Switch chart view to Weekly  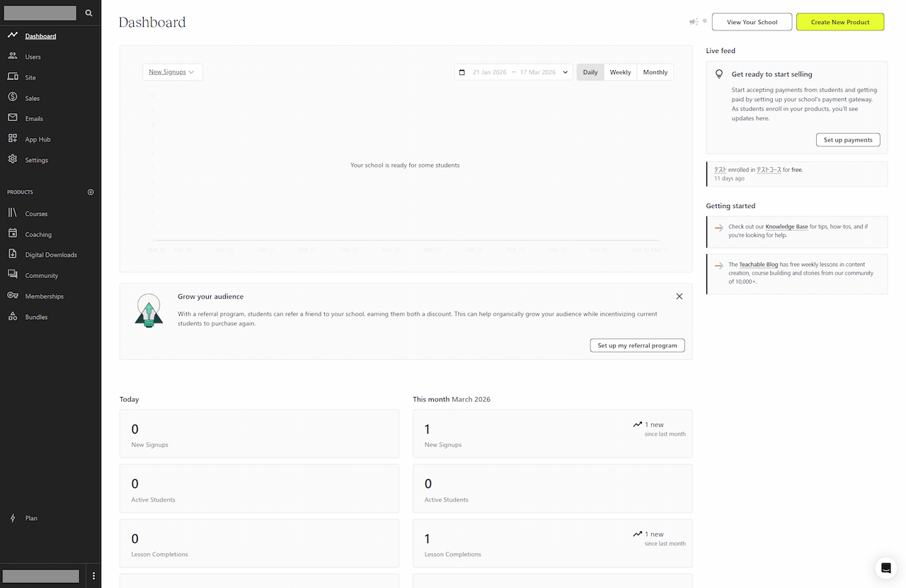coord(620,72)
